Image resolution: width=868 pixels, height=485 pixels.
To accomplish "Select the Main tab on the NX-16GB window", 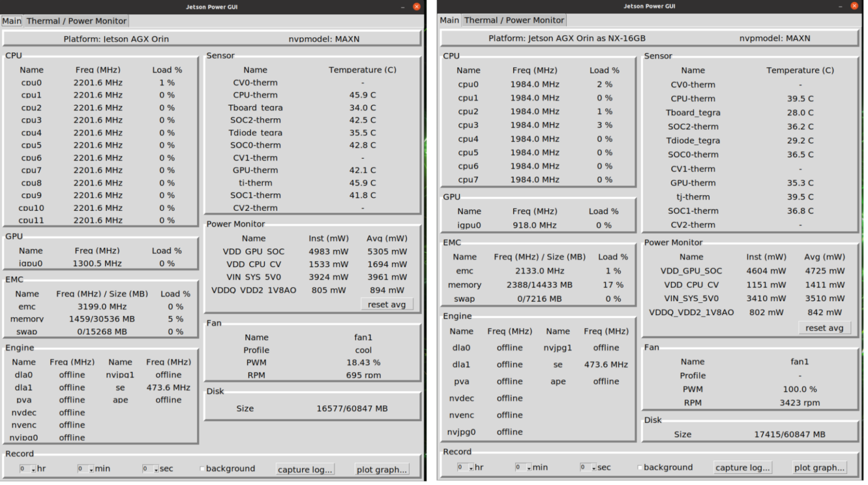I will (449, 20).
